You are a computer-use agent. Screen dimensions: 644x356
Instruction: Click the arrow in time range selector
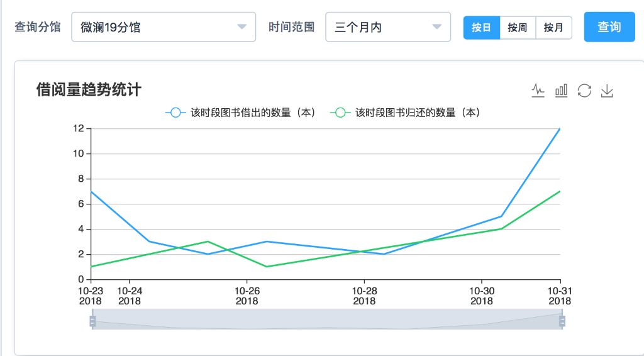[437, 27]
